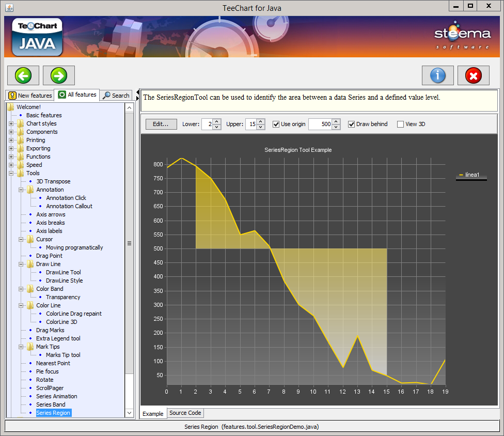
Task: Decrease the Upper value with down arrow
Action: click(261, 127)
